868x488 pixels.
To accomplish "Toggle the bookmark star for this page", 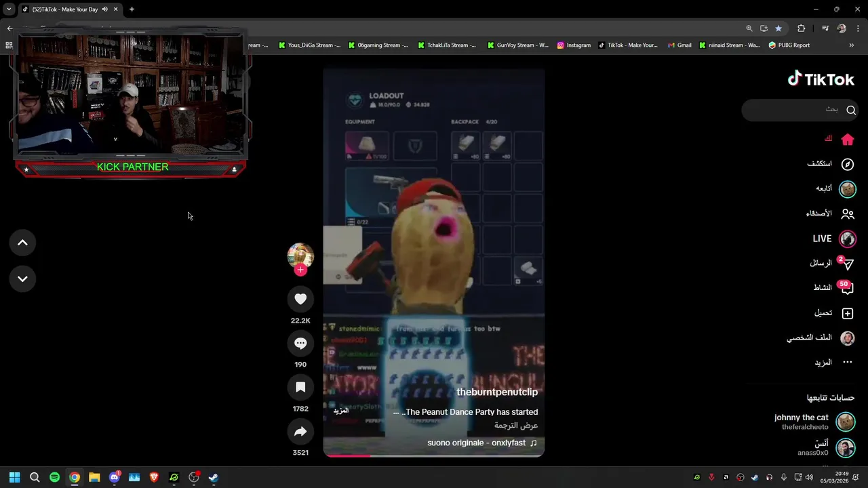I will coord(778,28).
